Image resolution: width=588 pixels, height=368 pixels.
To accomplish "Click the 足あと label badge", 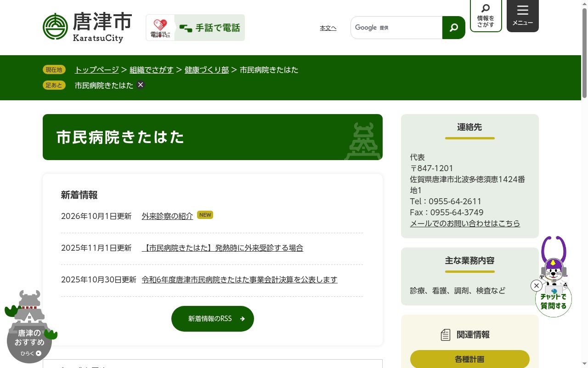I will (x=54, y=85).
